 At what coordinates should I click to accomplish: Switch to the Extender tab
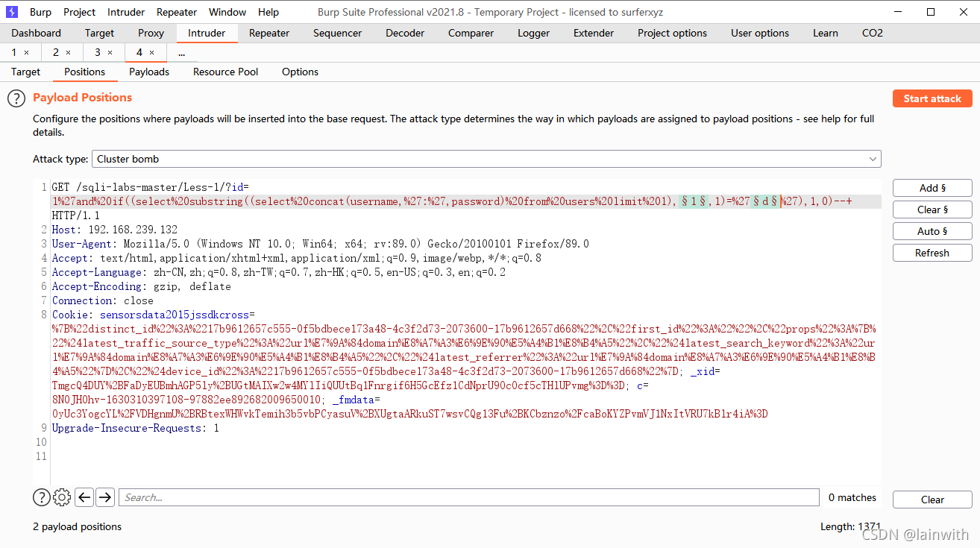point(594,33)
